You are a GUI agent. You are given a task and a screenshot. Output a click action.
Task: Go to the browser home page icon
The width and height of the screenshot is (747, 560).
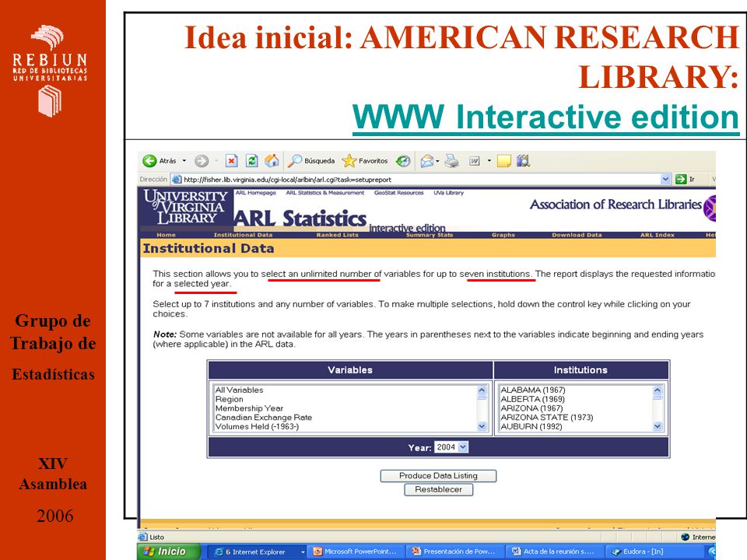(272, 161)
